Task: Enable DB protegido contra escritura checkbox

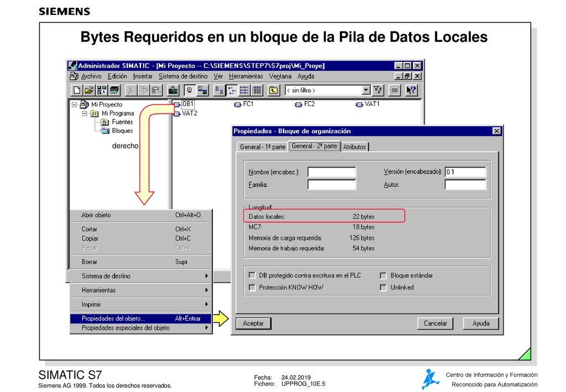Action: click(252, 275)
